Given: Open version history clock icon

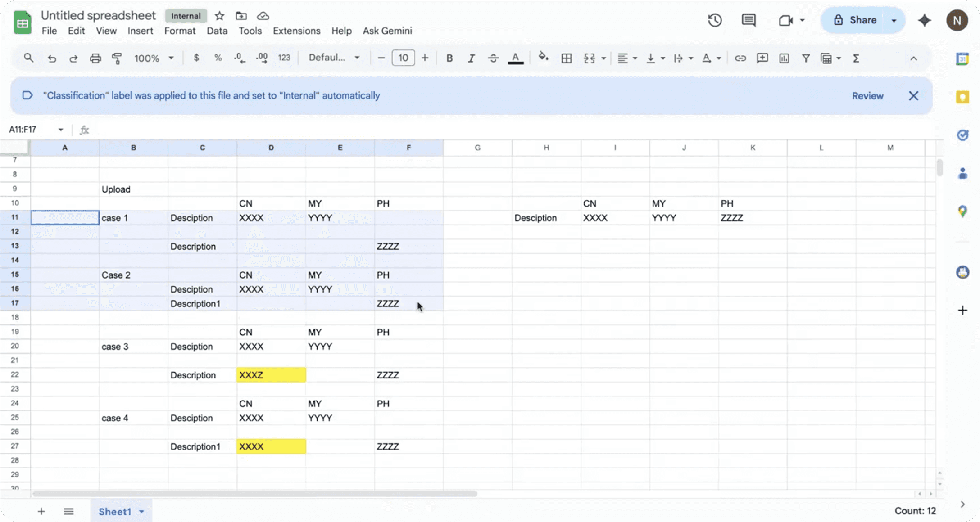Looking at the screenshot, I should pos(715,20).
